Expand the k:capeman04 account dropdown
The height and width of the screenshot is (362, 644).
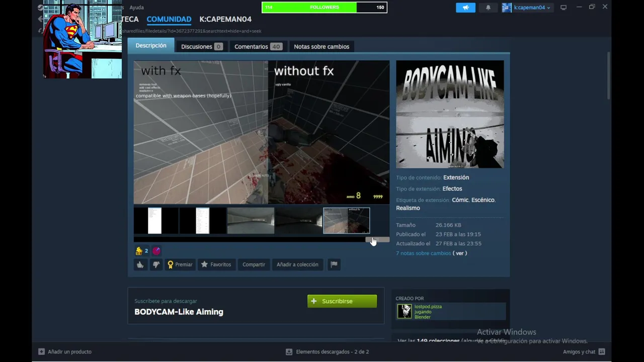tap(532, 8)
